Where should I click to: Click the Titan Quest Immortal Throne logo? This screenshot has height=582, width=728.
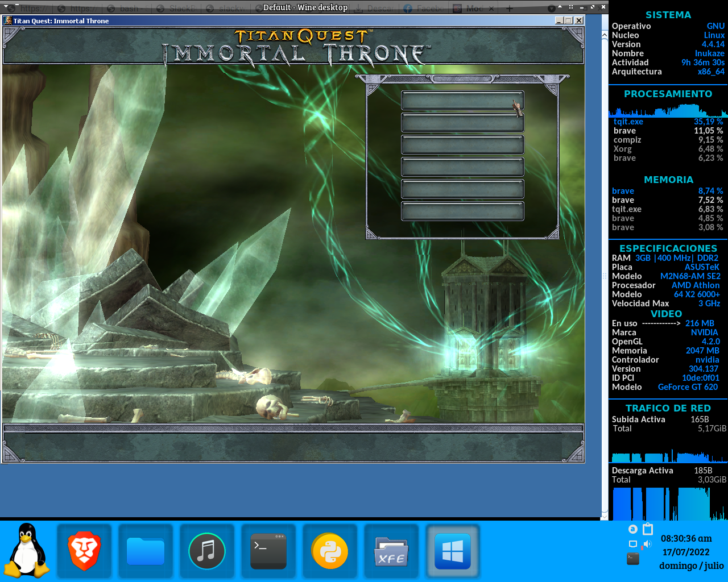tap(296, 47)
